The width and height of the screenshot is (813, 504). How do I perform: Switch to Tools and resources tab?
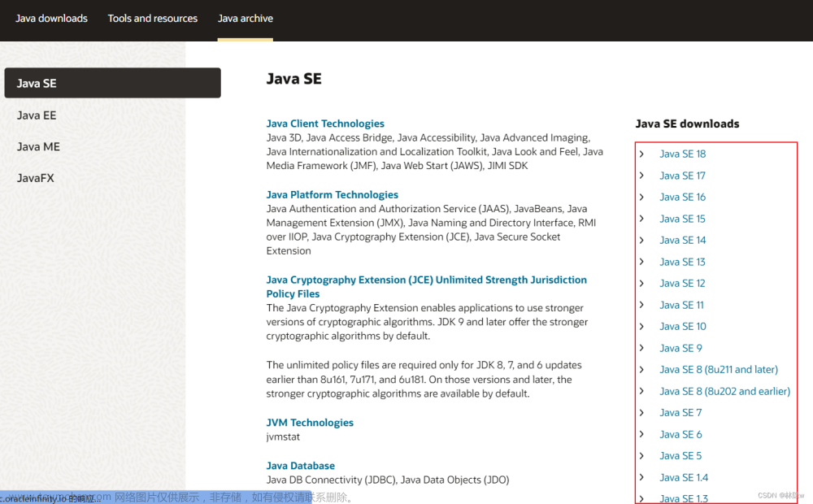(153, 19)
